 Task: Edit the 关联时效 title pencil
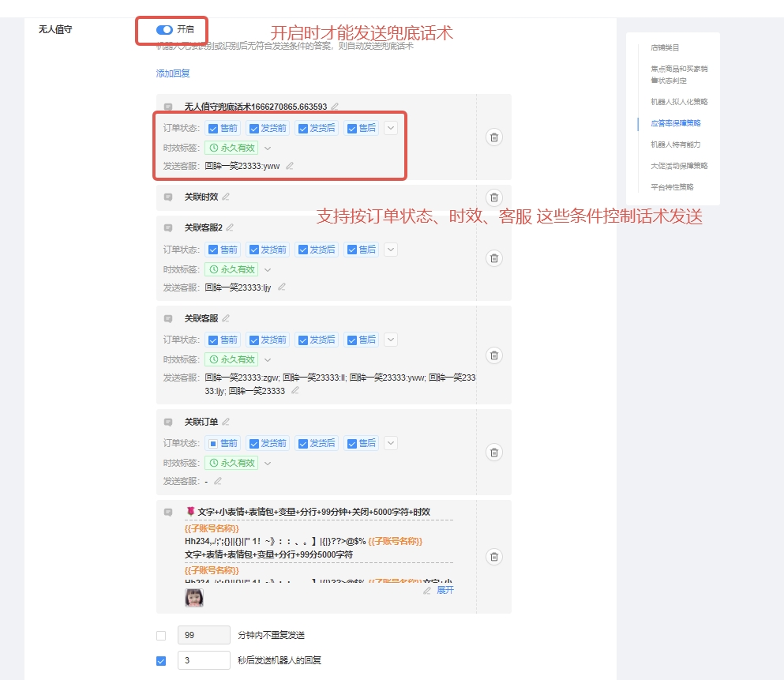pos(226,197)
